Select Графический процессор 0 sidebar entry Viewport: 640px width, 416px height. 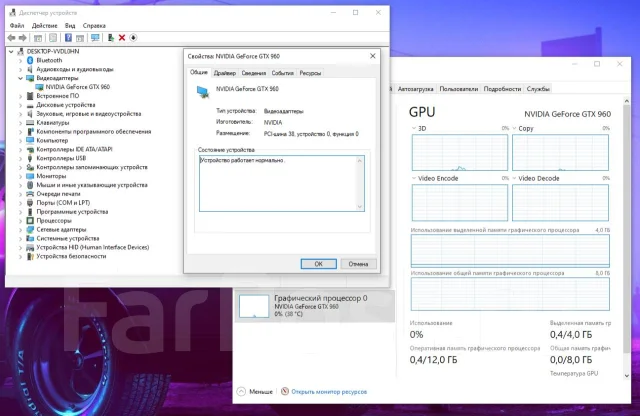click(x=315, y=306)
